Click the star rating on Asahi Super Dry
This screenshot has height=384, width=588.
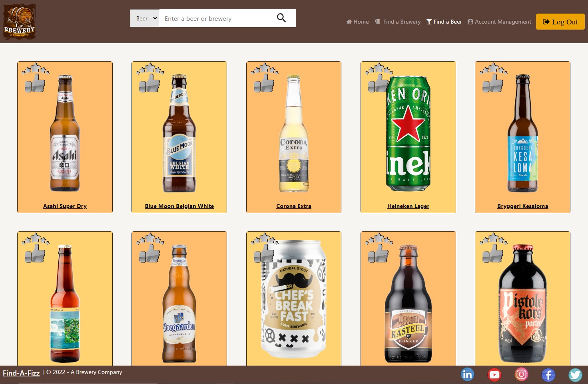[x=36, y=69]
